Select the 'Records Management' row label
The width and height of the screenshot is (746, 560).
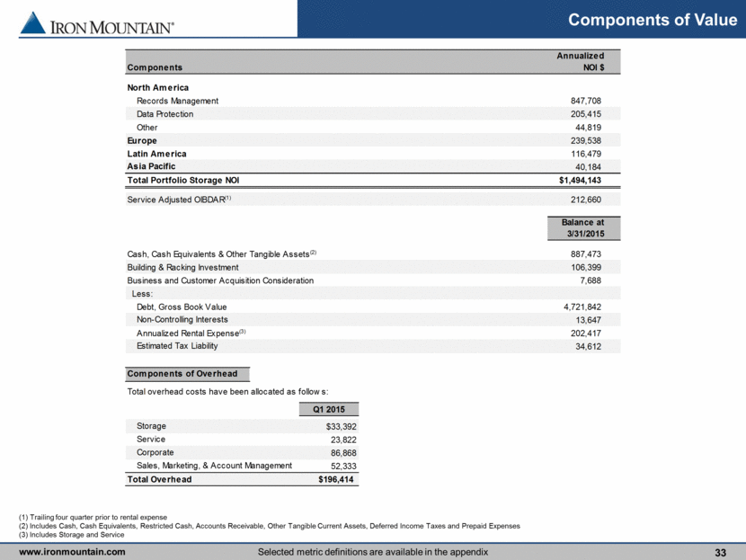click(177, 101)
